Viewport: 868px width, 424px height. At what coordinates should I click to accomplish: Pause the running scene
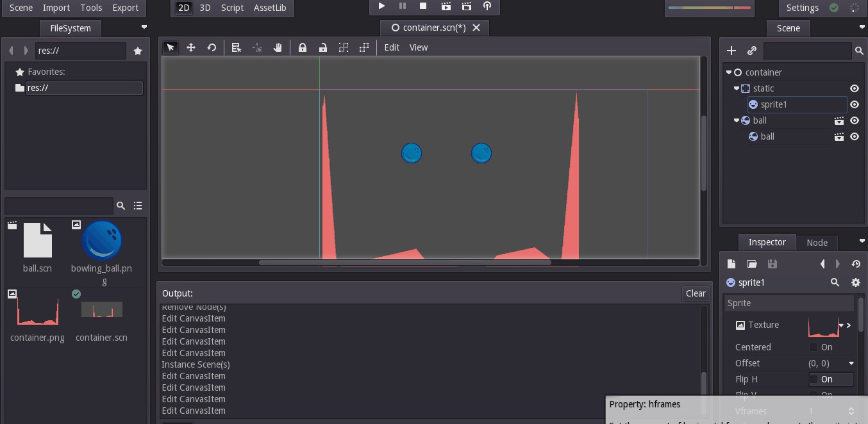tap(403, 6)
